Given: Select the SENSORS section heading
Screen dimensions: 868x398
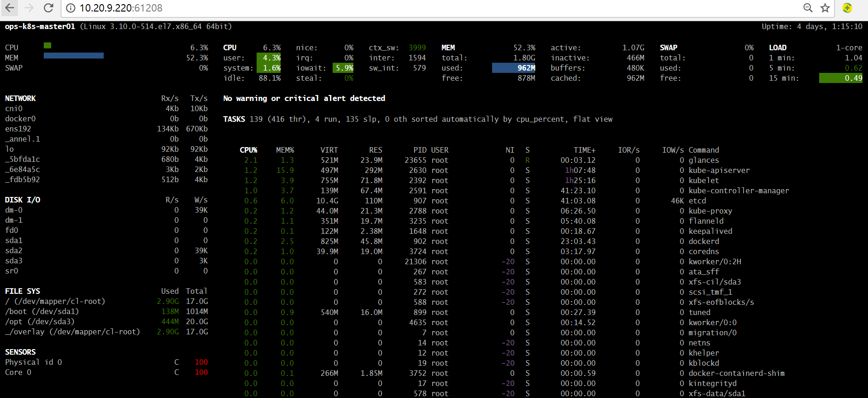Looking at the screenshot, I should point(20,352).
